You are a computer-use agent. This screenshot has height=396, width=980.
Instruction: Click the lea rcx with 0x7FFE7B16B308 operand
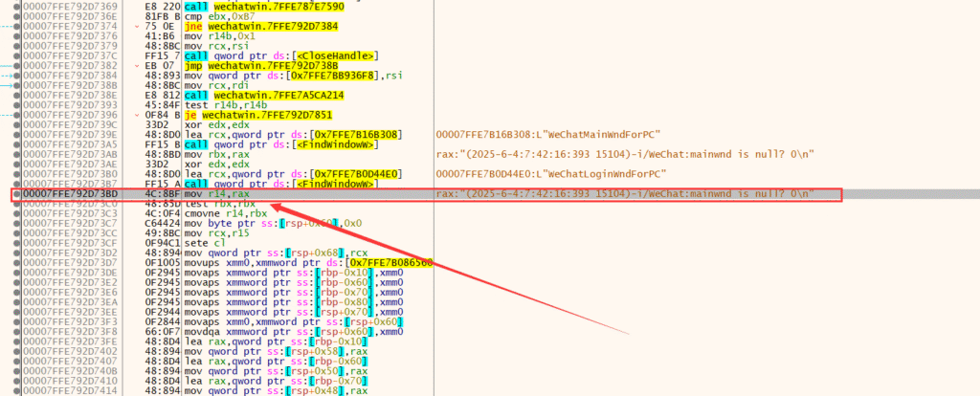pos(293,135)
